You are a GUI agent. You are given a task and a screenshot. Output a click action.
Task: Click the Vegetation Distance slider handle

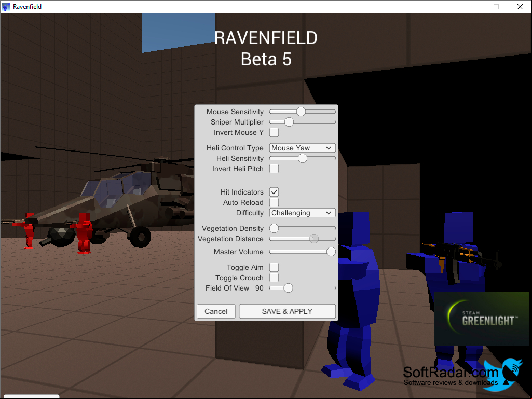pyautogui.click(x=314, y=239)
